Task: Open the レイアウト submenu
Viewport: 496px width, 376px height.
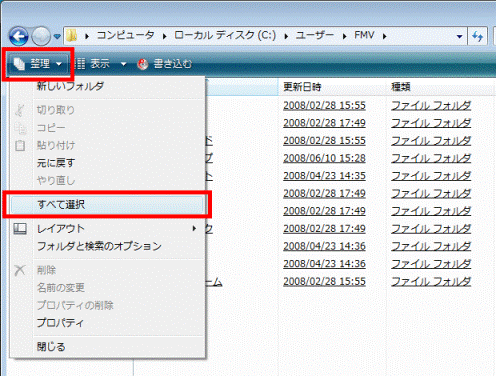Action: click(107, 229)
